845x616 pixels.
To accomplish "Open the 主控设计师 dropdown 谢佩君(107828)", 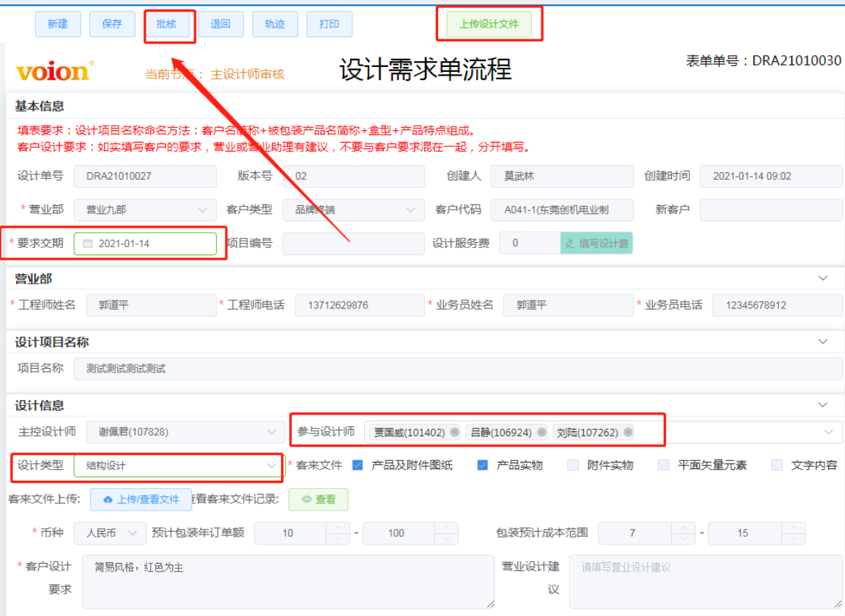I will (x=186, y=432).
